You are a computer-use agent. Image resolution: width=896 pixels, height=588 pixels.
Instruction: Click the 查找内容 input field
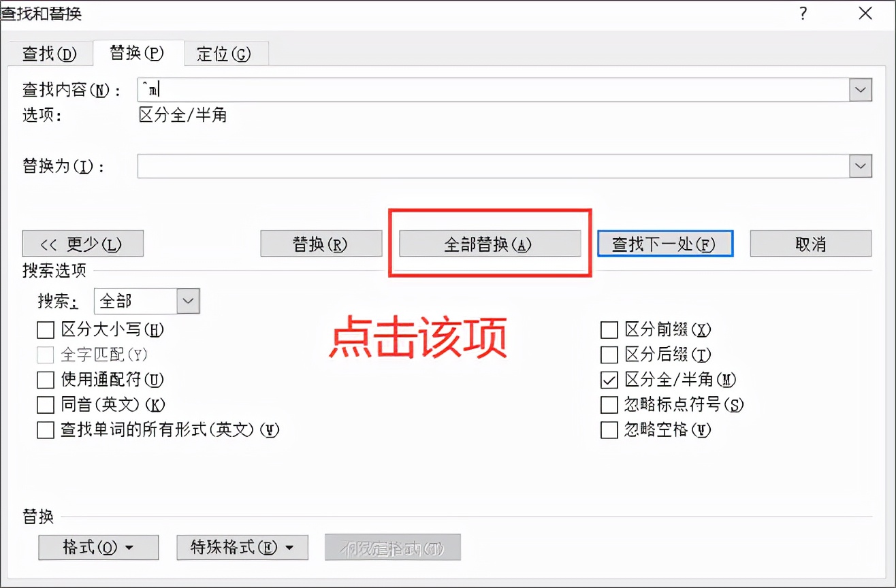[493, 90]
